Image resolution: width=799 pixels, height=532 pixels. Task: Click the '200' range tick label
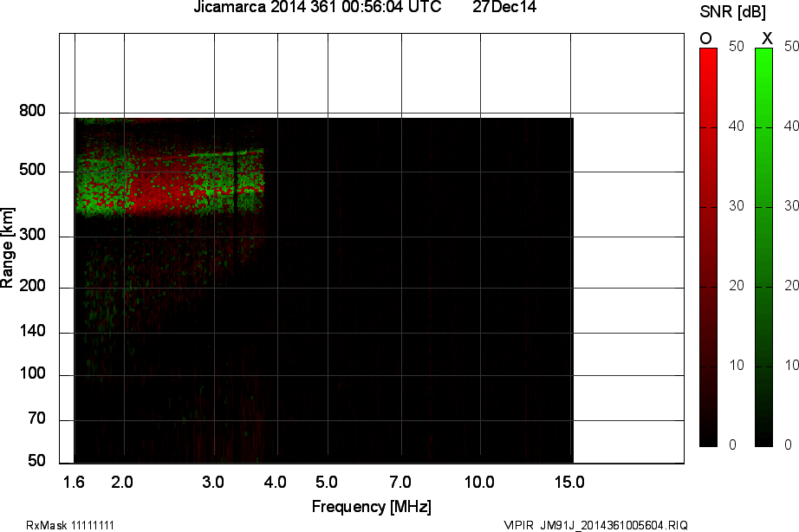pos(32,286)
